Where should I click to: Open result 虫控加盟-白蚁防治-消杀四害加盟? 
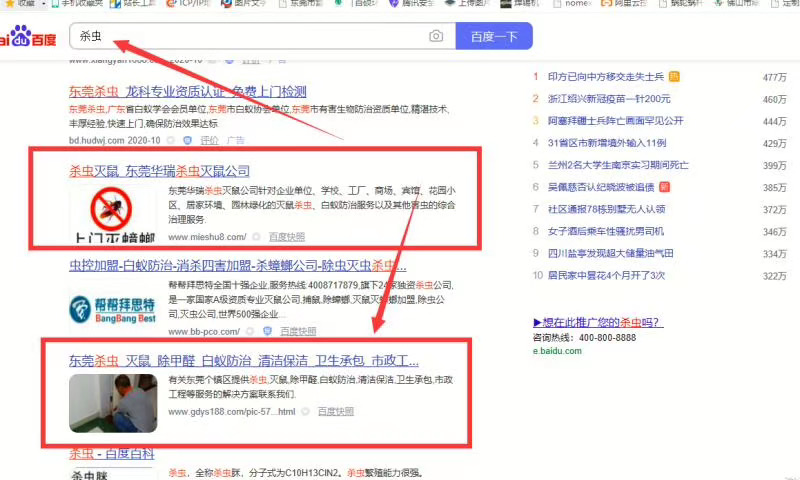click(238, 266)
